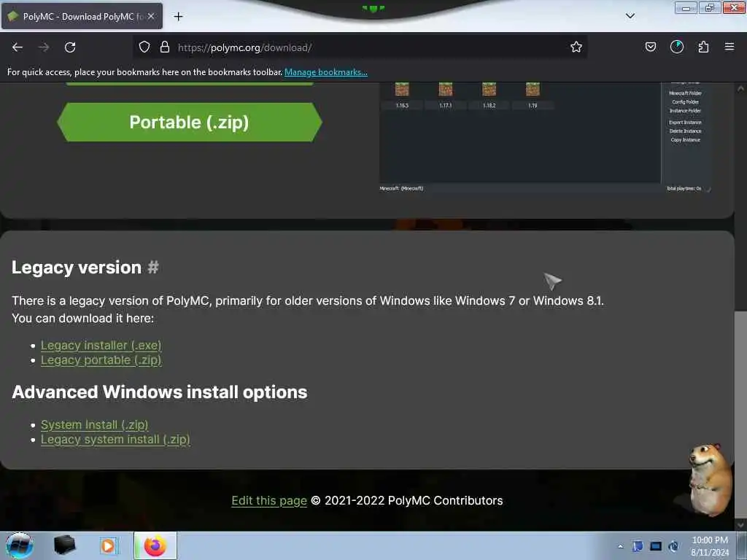Viewport: 747px width, 560px height.
Task: Download System Install (.zip)
Action: pos(94,425)
